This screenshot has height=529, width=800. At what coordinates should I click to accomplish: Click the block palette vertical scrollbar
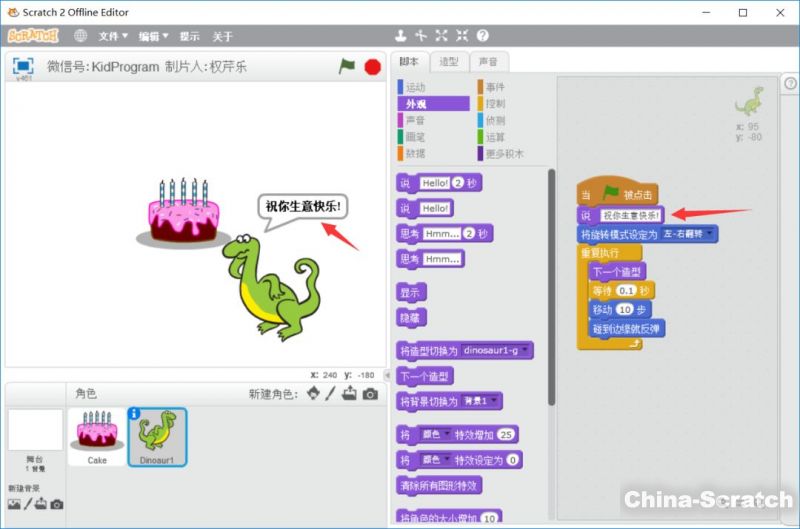pyautogui.click(x=551, y=290)
